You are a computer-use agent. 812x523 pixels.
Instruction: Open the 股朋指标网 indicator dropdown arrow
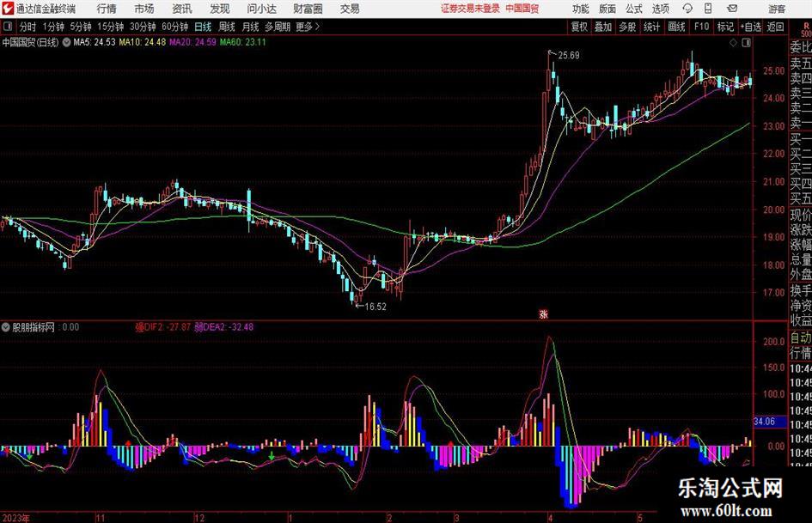(x=6, y=327)
